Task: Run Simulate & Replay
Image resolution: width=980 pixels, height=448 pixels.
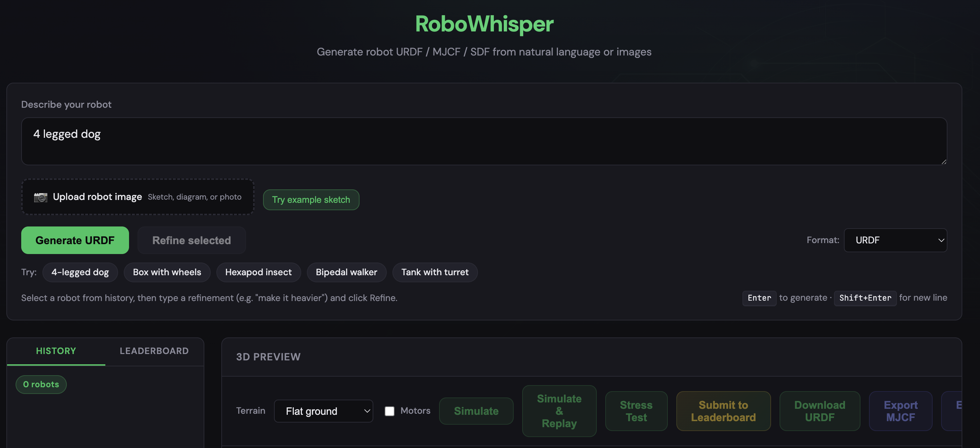Action: pos(559,411)
